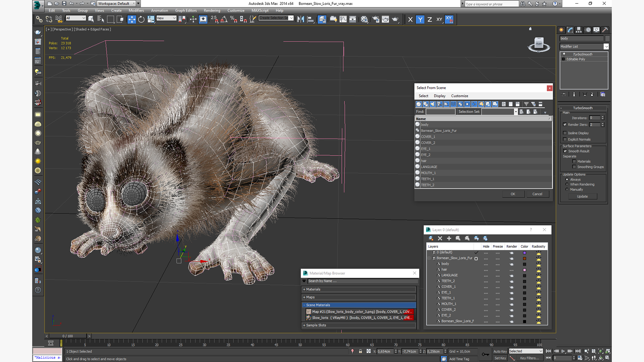The width and height of the screenshot is (644, 362).
Task: Toggle lock selection padlock in status bar
Action: point(361,351)
